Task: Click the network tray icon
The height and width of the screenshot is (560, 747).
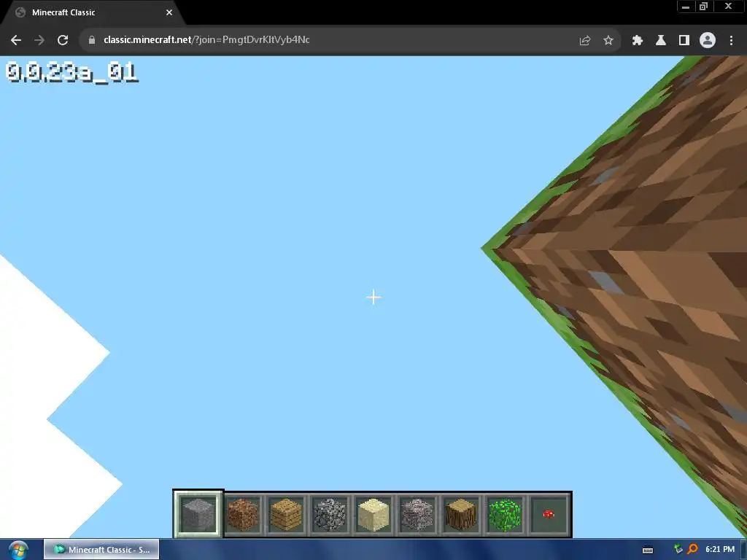Action: pyautogui.click(x=678, y=549)
